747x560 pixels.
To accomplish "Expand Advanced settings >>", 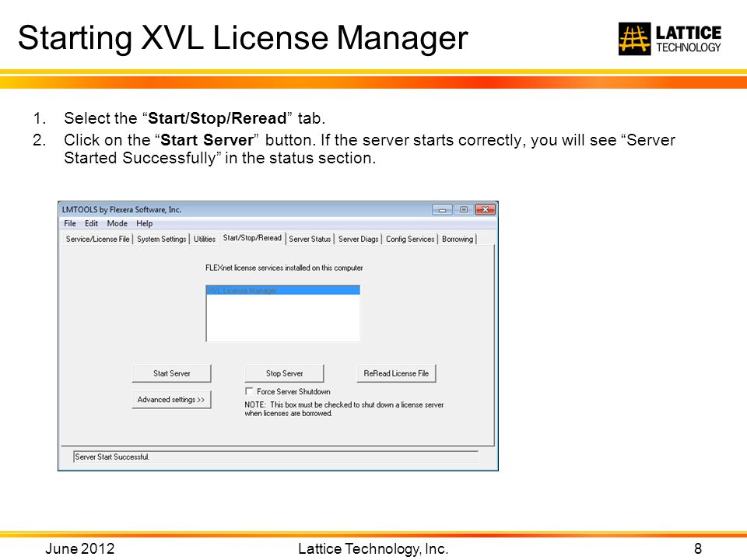I will (x=171, y=400).
